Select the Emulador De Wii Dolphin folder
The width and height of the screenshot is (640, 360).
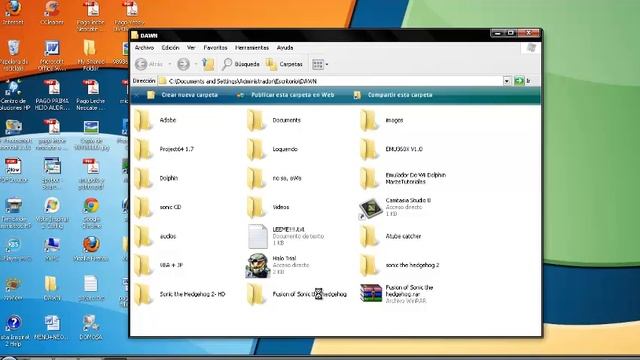(x=403, y=178)
